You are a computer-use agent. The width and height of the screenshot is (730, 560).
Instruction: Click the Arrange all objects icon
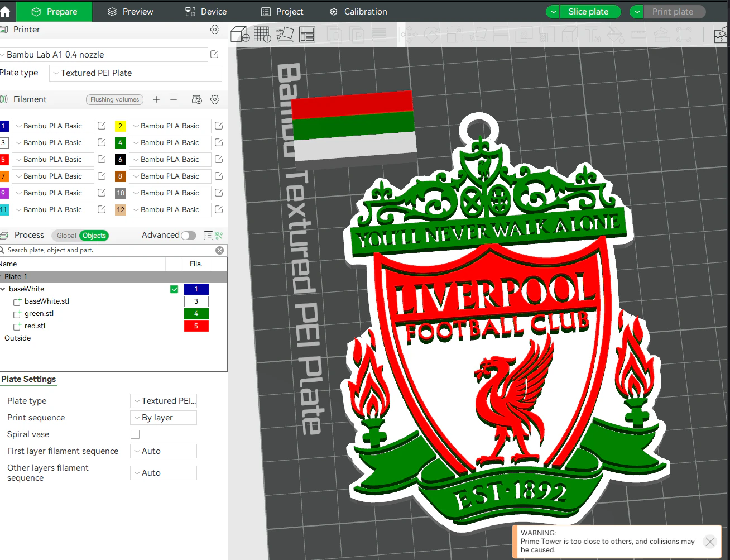pos(307,34)
